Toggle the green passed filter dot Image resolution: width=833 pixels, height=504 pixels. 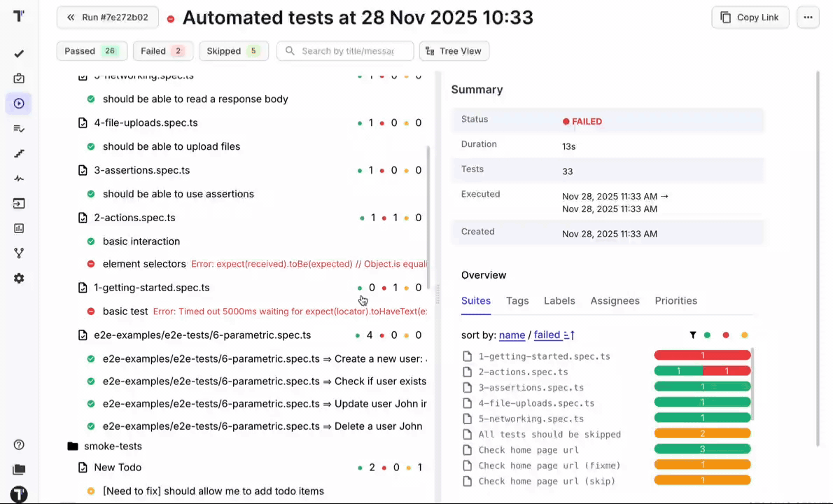(707, 335)
